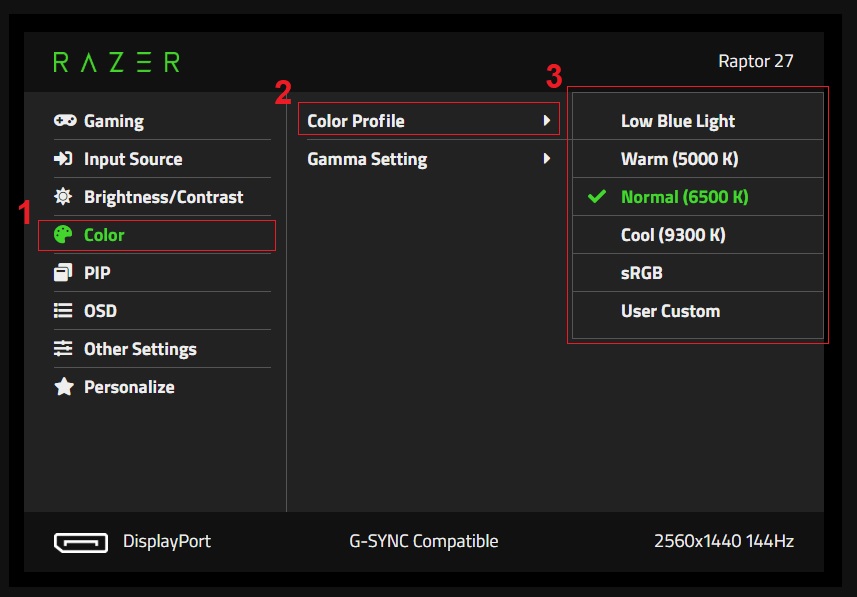Click the DisplayPort input label

point(167,541)
